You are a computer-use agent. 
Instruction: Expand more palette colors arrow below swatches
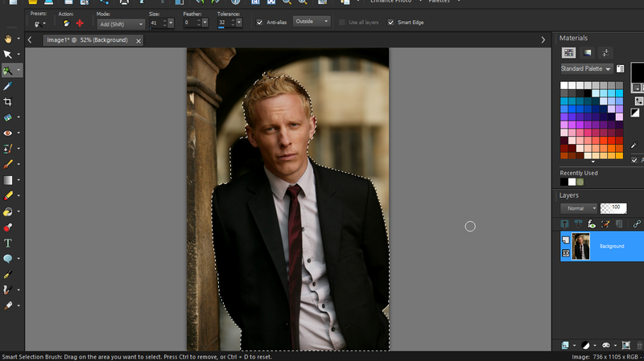click(x=592, y=162)
